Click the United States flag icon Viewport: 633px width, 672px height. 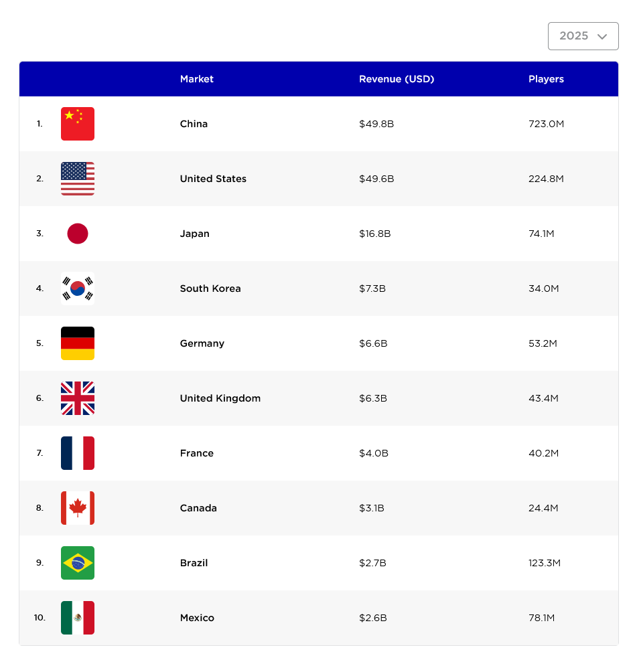(78, 179)
